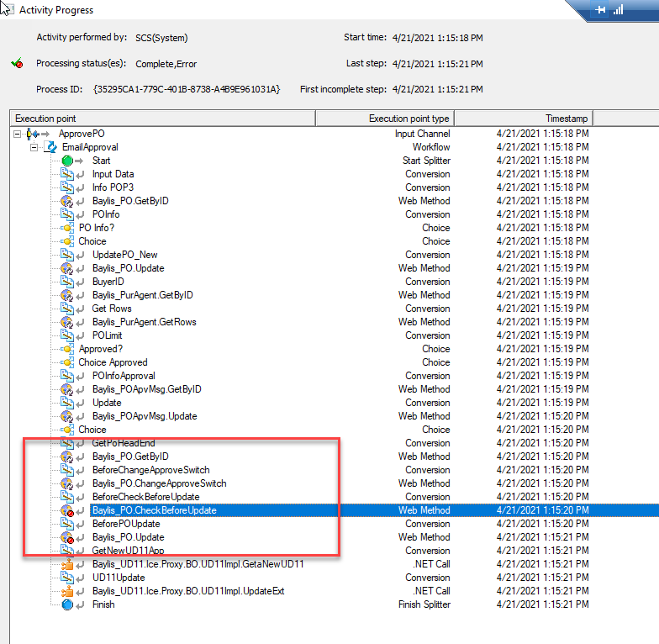This screenshot has height=644, width=659.
Task: Click the Baylis_PurAgent.GetByID web method icon
Action: click(x=67, y=295)
